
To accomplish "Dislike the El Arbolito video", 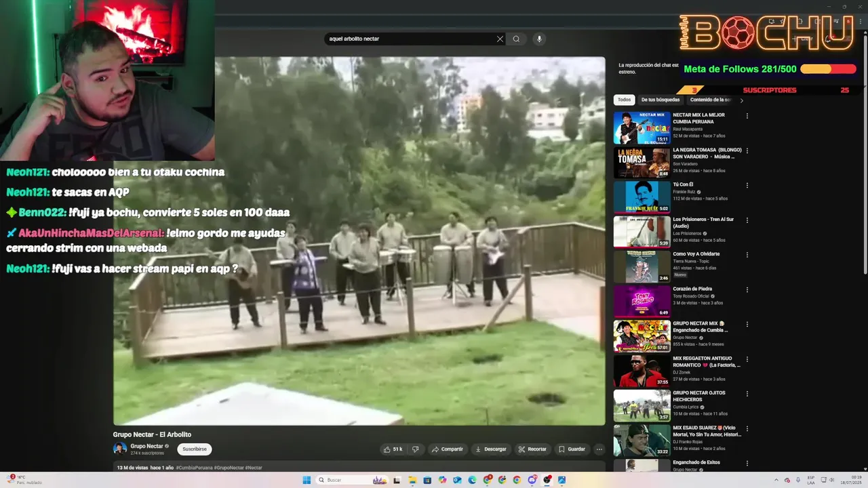I will [416, 449].
